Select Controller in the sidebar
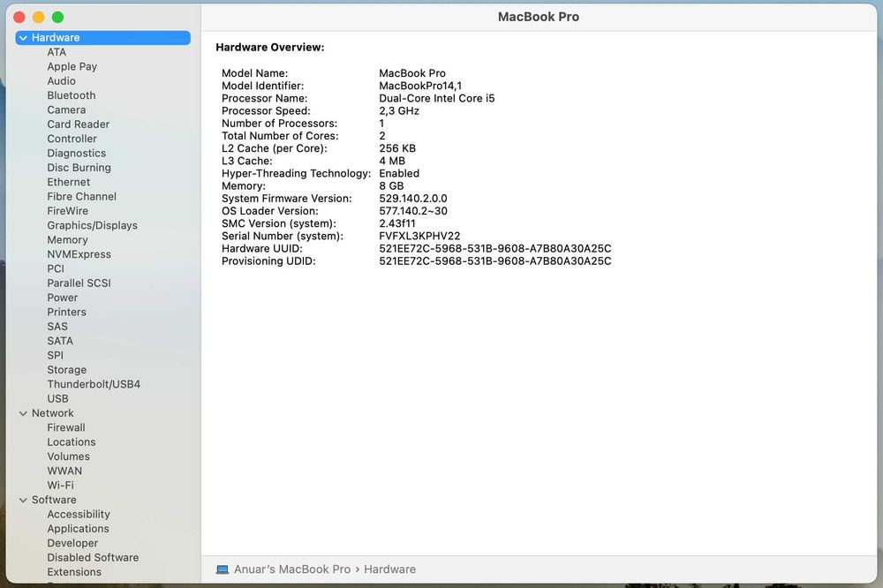This screenshot has width=883, height=588. (72, 139)
